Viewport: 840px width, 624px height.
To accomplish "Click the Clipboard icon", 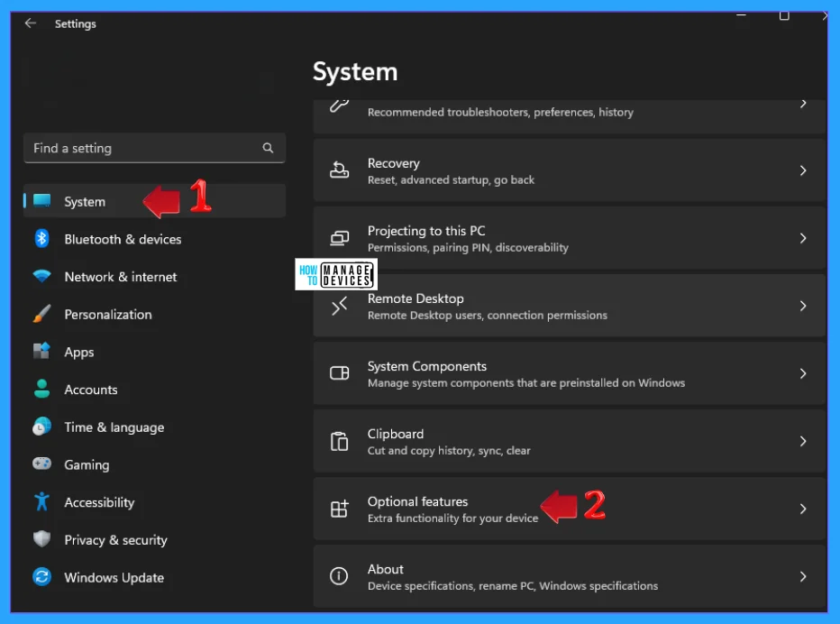I will point(339,441).
